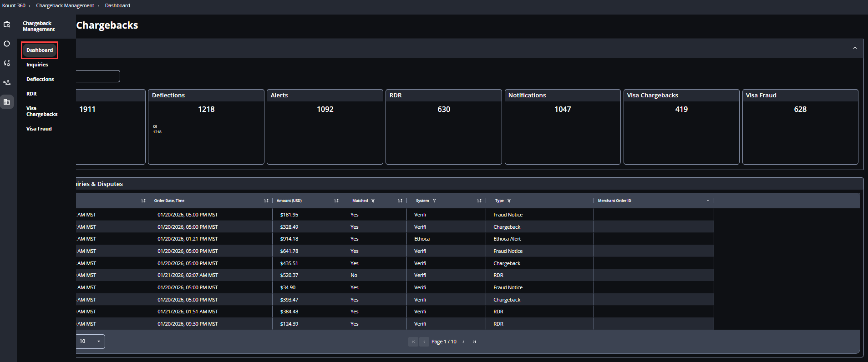Jump to the last page arrow

474,342
